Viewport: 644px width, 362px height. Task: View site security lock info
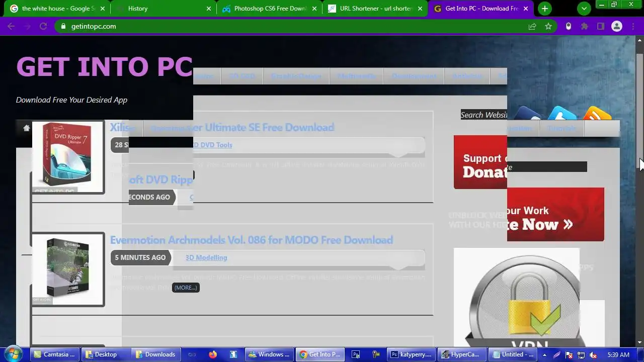pos(63,26)
